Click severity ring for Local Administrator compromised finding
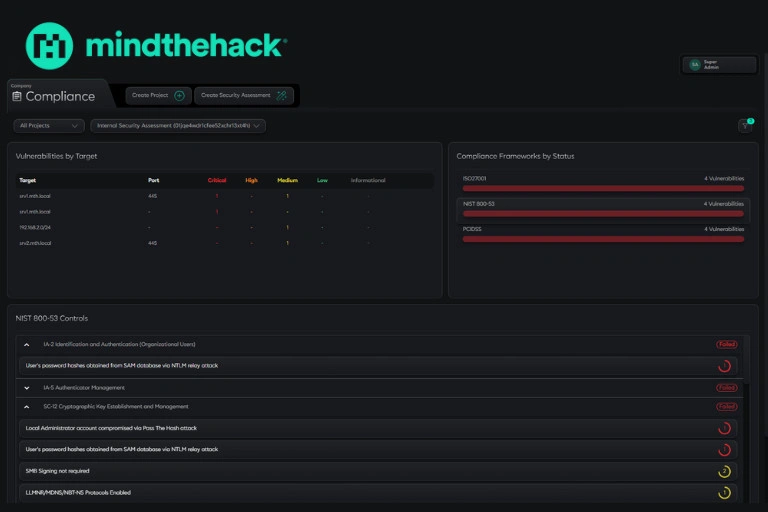768x512 pixels. point(725,428)
